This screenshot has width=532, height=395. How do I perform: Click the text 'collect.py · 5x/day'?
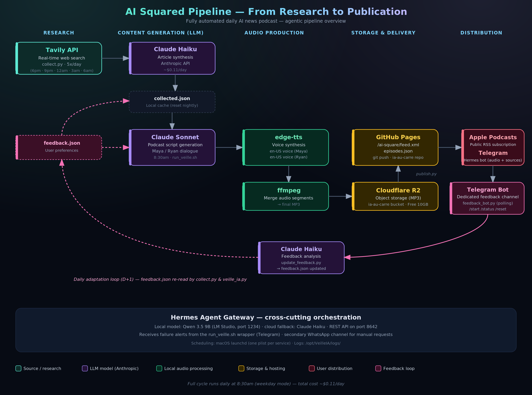tap(62, 64)
